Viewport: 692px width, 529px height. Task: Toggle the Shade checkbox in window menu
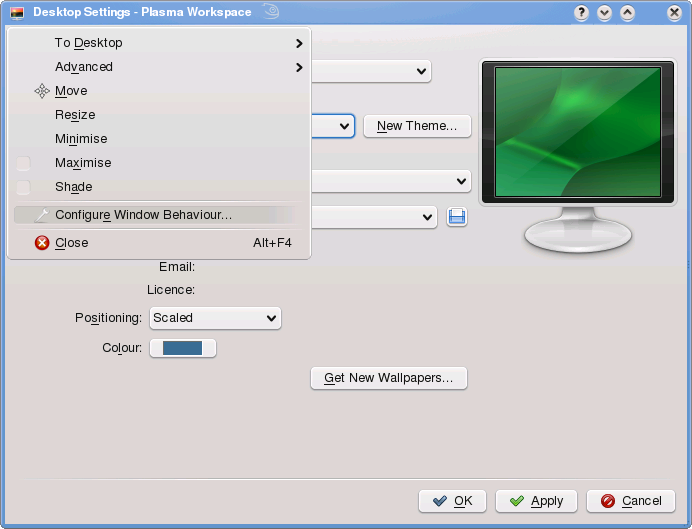23,187
